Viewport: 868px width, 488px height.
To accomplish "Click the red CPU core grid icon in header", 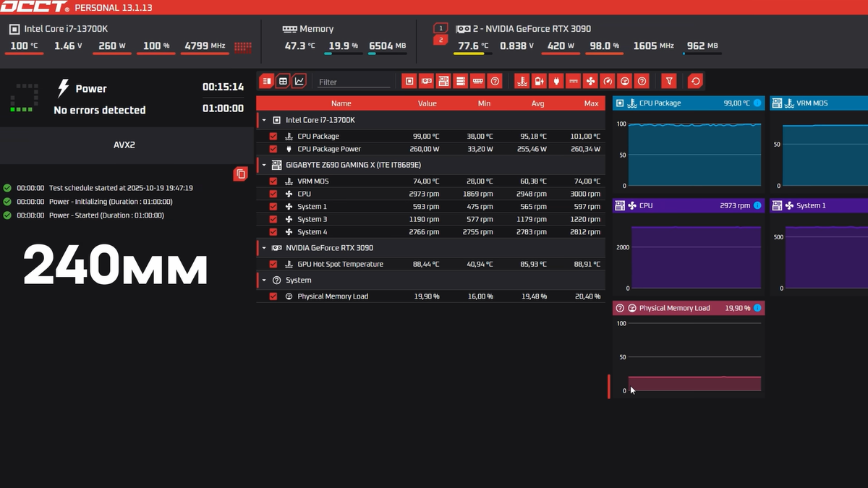I will click(243, 46).
